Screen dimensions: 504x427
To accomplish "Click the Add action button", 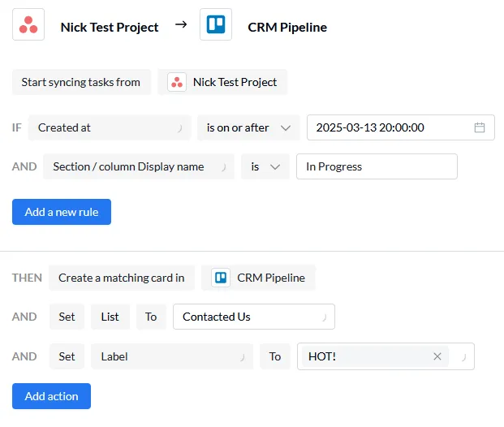I will tap(51, 396).
